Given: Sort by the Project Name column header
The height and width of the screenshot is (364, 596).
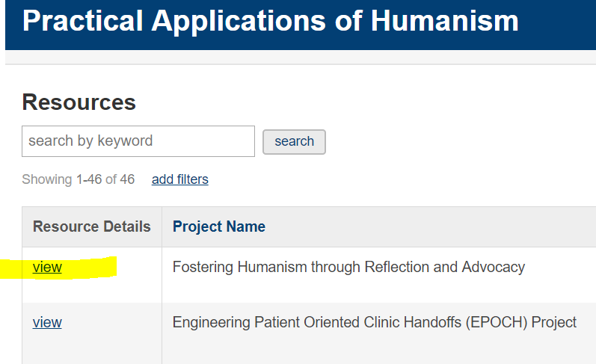Looking at the screenshot, I should (x=219, y=226).
